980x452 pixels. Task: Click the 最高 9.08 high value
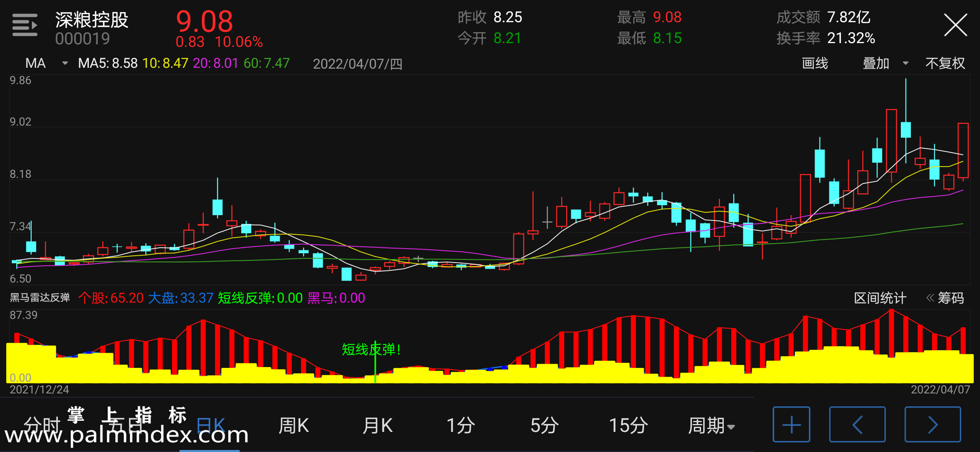649,17
